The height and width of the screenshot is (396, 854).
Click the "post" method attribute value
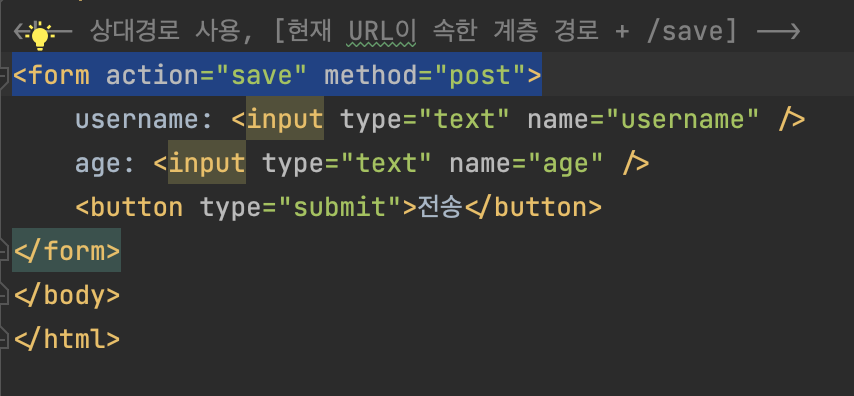[x=480, y=75]
